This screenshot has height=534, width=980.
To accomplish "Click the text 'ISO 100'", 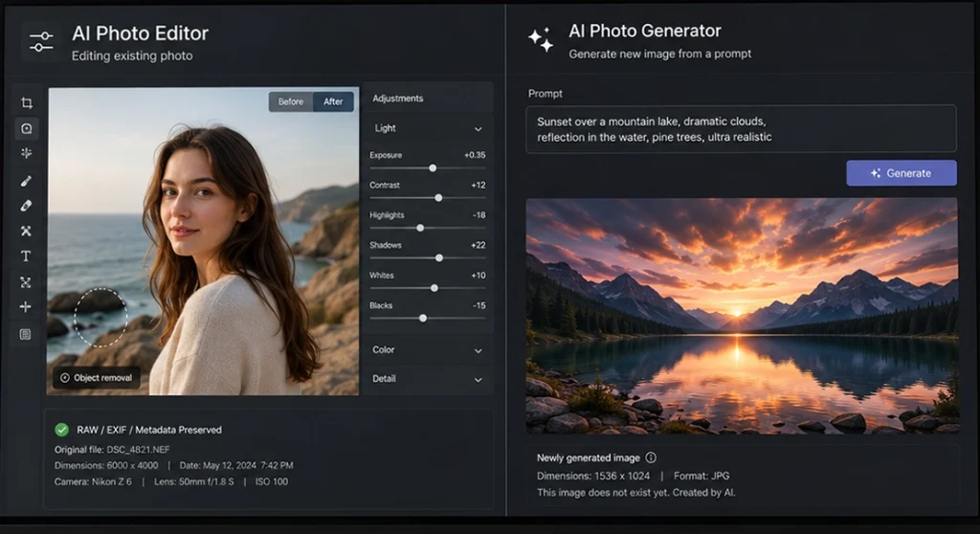I will pos(272,482).
